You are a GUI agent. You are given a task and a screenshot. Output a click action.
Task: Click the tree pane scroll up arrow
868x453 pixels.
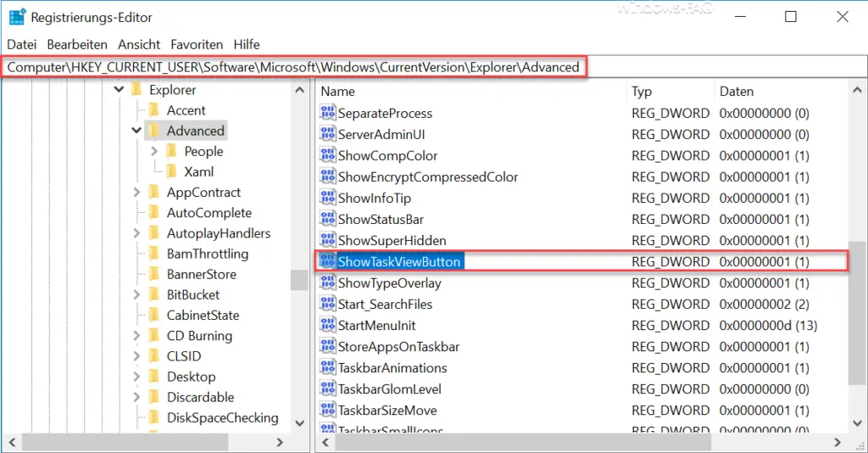(x=299, y=90)
